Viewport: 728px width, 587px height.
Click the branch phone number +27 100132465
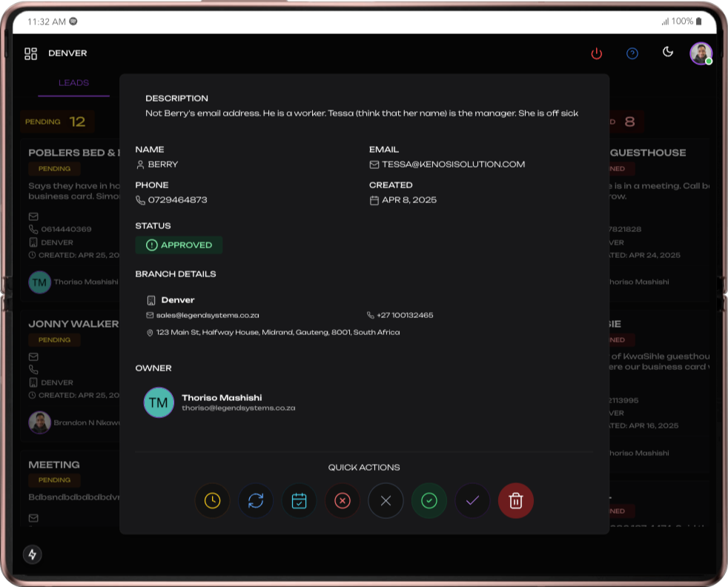tap(404, 315)
